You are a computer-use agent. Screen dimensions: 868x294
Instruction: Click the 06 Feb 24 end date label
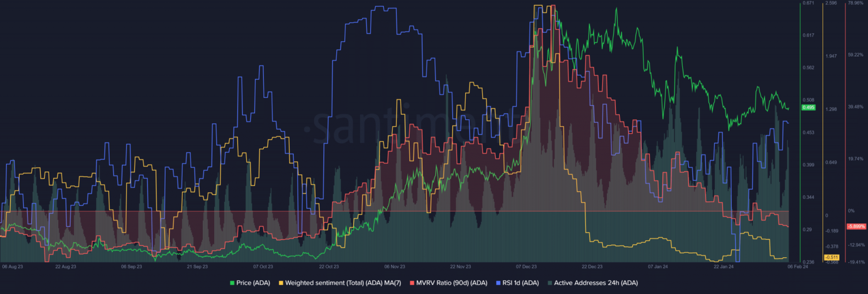(798, 266)
